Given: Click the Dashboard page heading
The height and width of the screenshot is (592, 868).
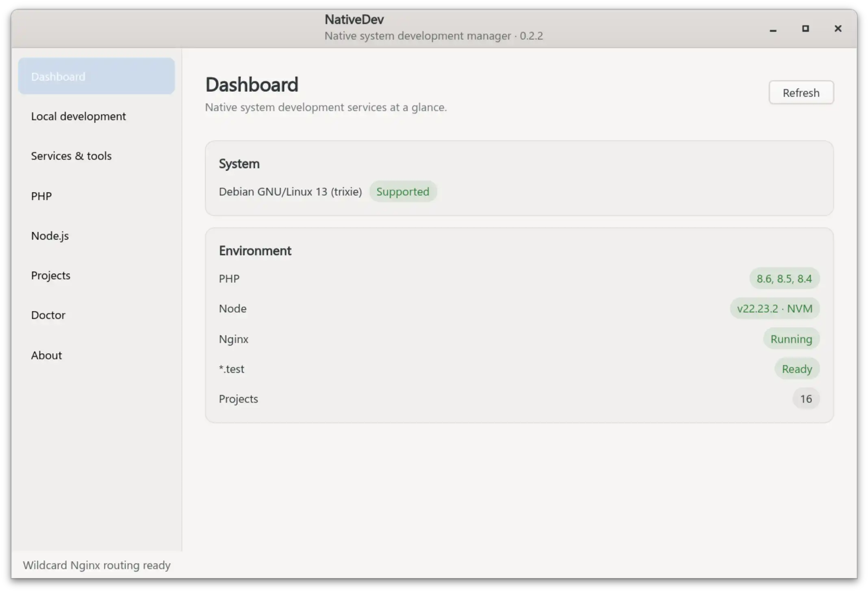Looking at the screenshot, I should pos(252,84).
